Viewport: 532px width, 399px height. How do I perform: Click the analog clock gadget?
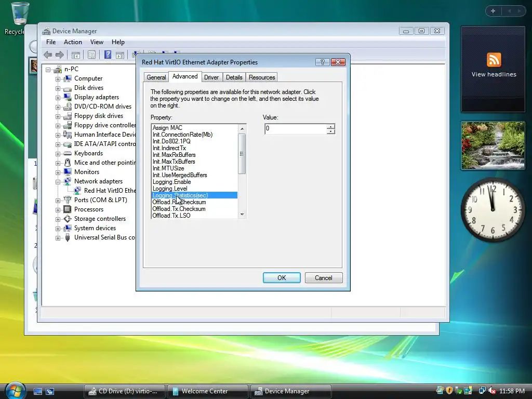pos(493,210)
